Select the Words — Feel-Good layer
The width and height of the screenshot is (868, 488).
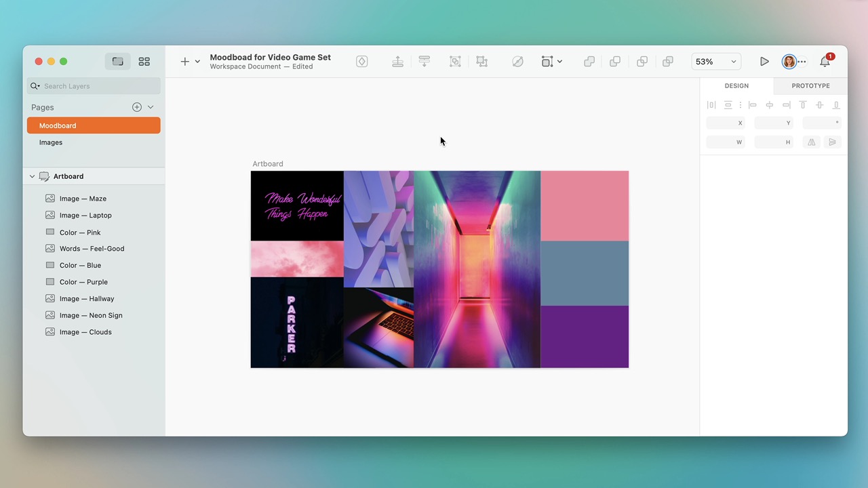pos(94,249)
